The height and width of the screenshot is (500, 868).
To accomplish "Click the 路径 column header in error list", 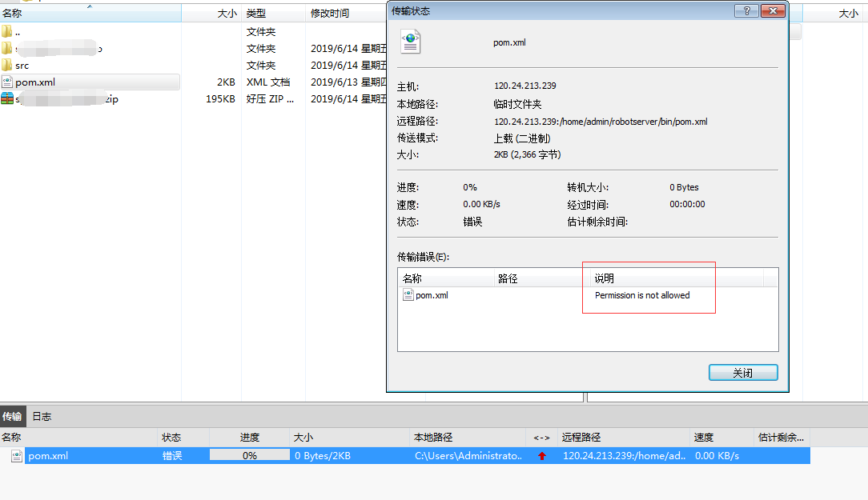I will [542, 278].
